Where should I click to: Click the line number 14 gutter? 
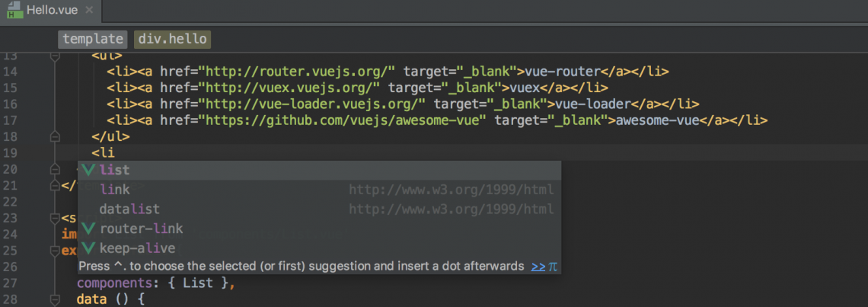tap(11, 72)
